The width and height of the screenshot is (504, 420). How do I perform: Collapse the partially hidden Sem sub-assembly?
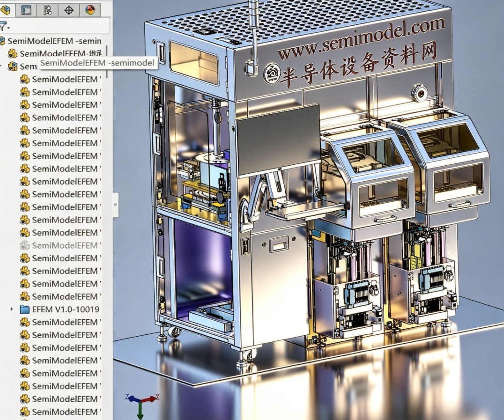(x=1, y=66)
